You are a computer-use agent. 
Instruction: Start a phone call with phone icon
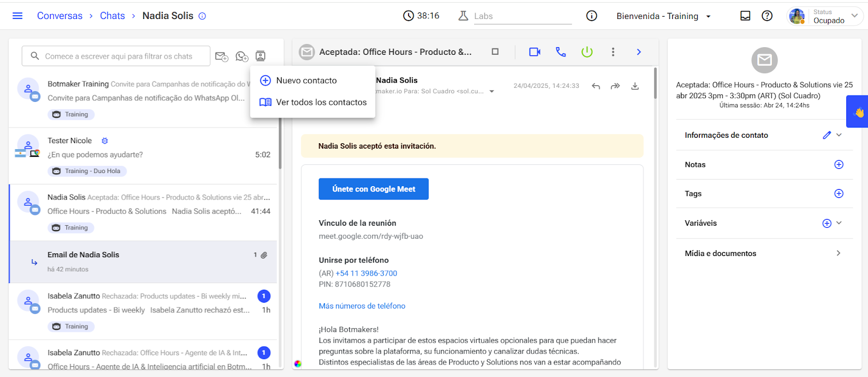561,52
